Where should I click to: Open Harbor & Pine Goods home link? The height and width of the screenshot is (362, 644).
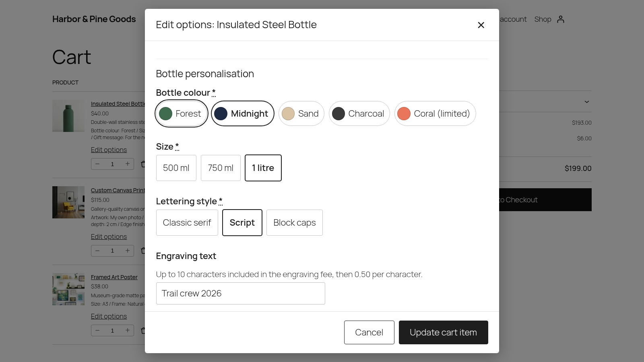94,19
